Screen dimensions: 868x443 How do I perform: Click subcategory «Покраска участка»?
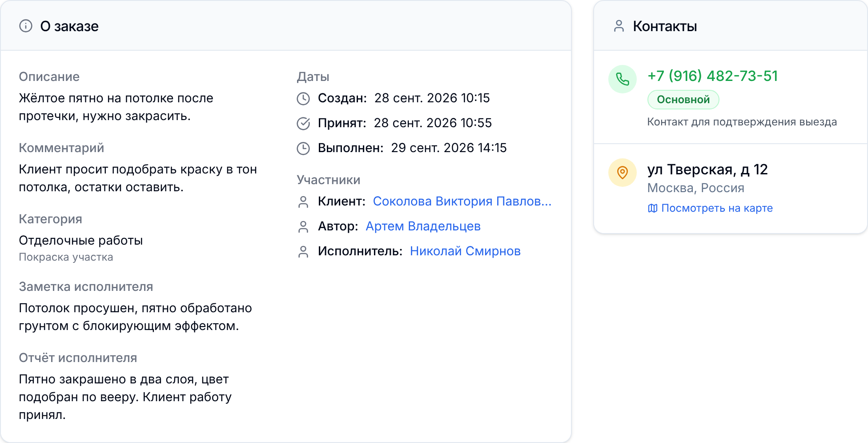(x=66, y=257)
